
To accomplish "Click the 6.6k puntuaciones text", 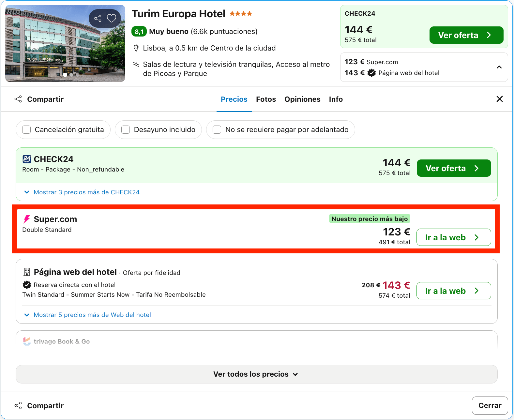I will (224, 32).
